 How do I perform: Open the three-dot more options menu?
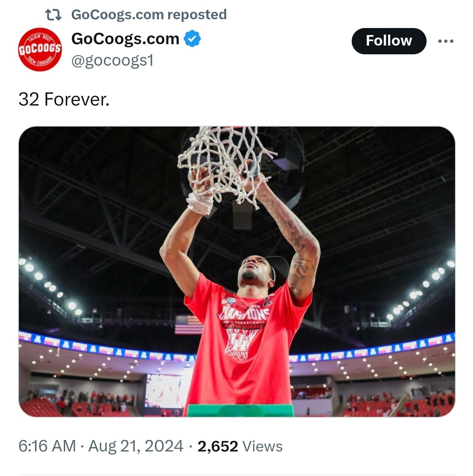tap(445, 41)
